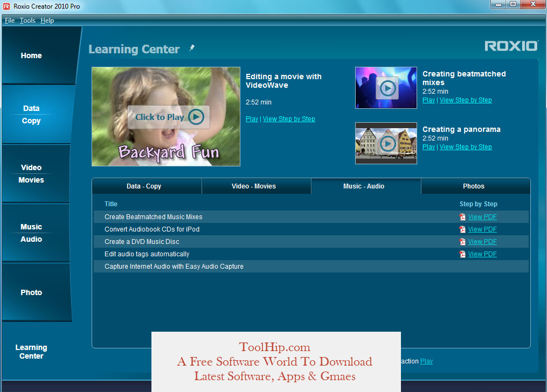Click View Step by Step for VideoWave movie
547x392 pixels.
pos(289,119)
